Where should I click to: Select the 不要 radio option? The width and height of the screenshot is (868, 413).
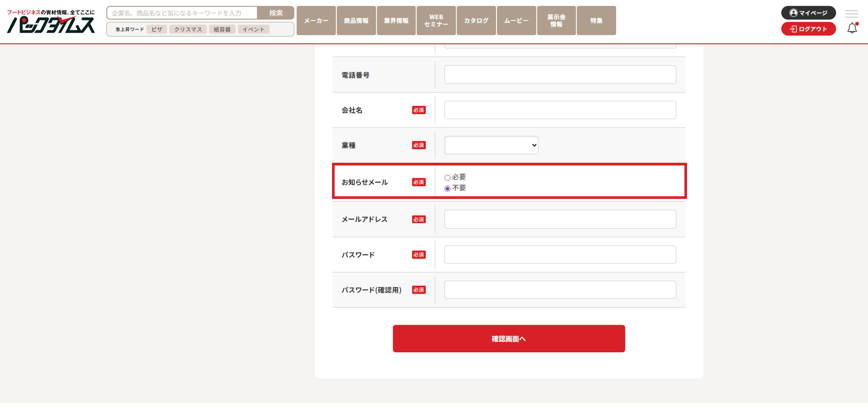click(447, 188)
